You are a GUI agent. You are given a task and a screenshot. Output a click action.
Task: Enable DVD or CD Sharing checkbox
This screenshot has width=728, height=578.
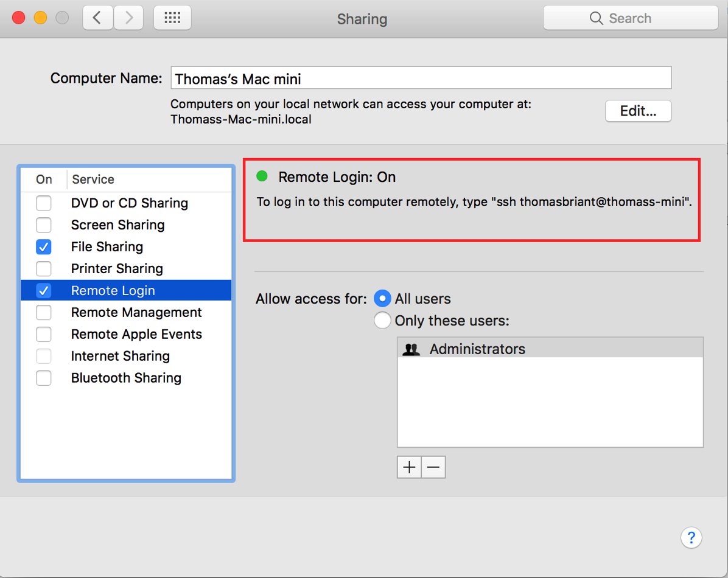point(44,203)
